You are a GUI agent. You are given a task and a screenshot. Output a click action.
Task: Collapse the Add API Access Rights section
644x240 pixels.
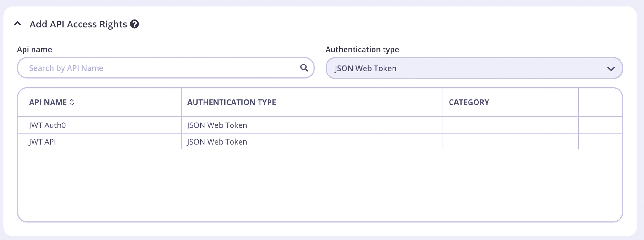(18, 24)
